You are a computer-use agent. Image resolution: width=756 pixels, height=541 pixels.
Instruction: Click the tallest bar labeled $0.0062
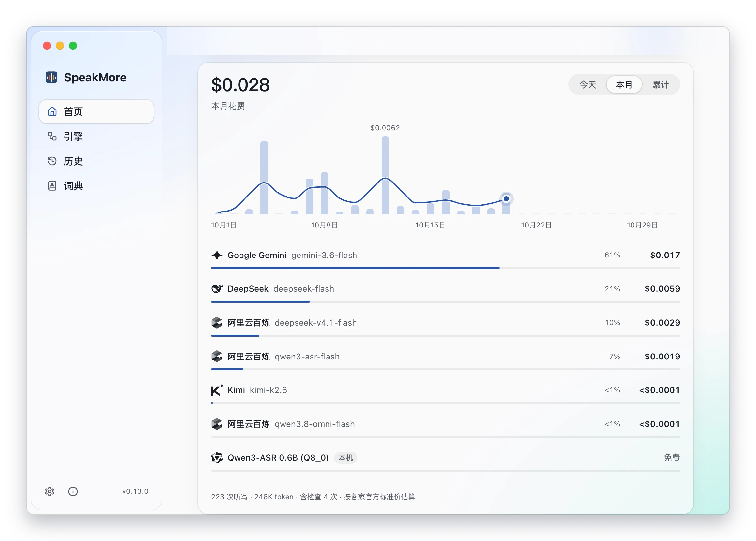pyautogui.click(x=385, y=175)
